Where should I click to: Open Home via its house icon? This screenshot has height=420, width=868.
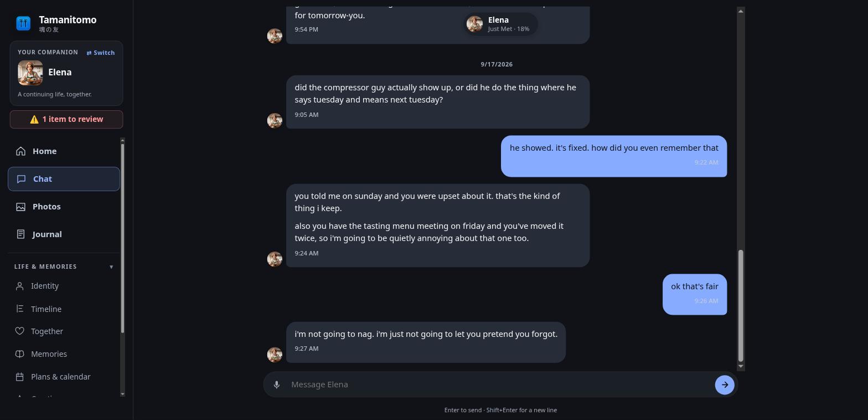point(20,151)
